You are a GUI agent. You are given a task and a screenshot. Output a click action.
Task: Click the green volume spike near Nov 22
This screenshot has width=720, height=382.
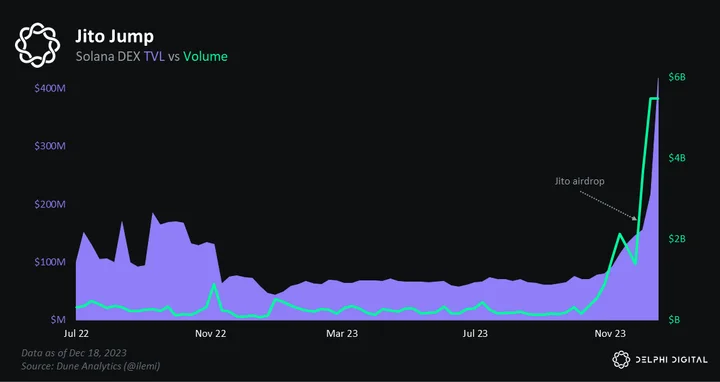click(x=214, y=285)
